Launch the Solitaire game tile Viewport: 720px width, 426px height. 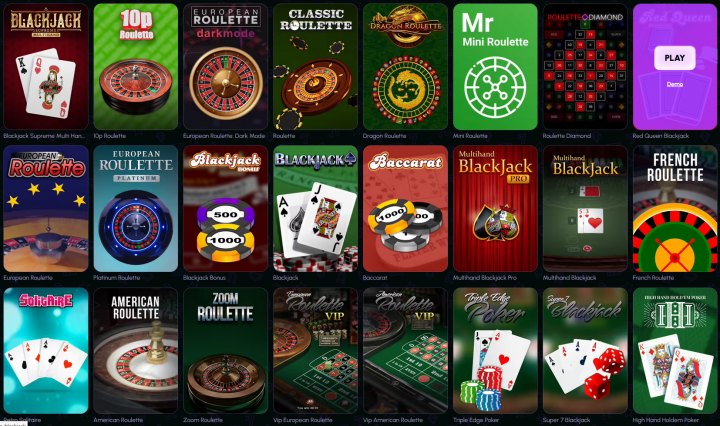click(x=46, y=351)
